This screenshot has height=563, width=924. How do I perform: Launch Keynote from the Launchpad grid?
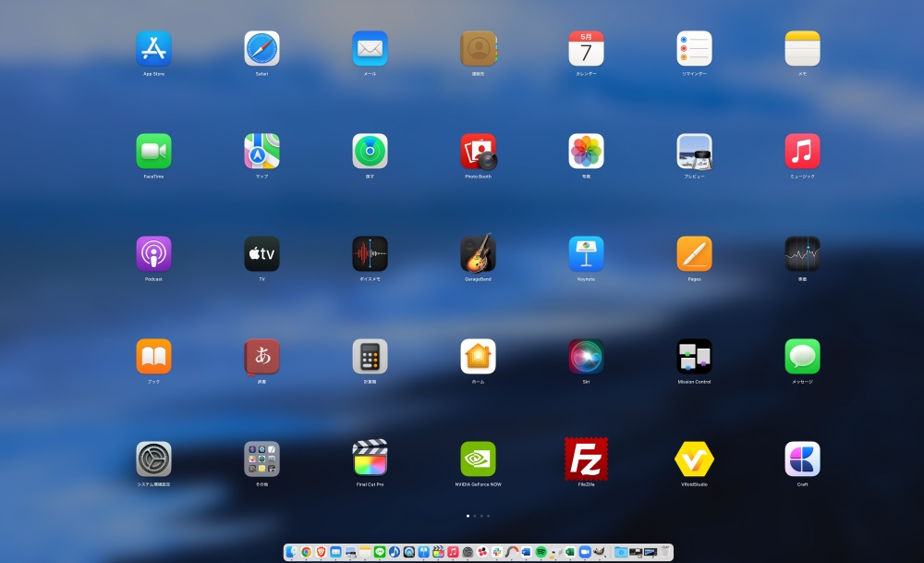point(587,253)
